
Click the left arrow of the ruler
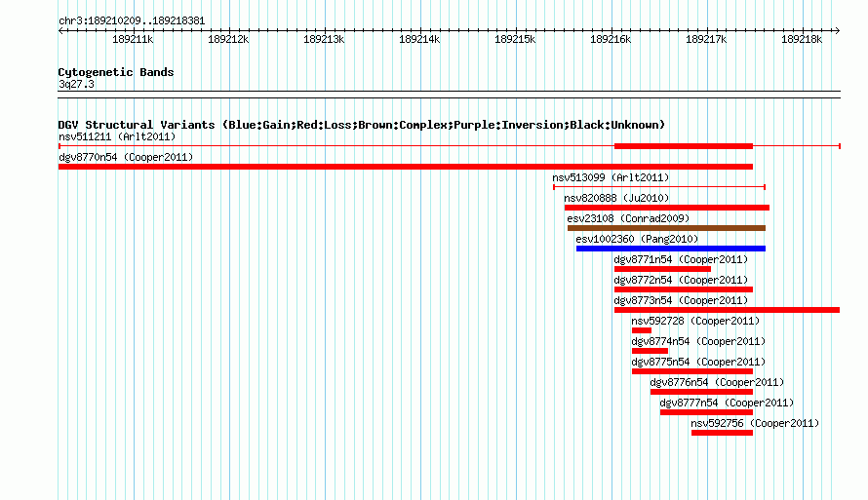click(60, 30)
